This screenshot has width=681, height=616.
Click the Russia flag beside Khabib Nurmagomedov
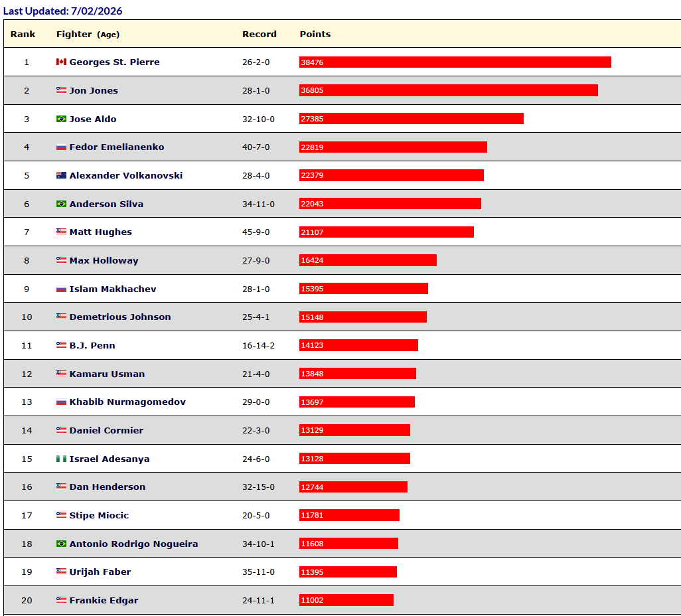point(61,402)
